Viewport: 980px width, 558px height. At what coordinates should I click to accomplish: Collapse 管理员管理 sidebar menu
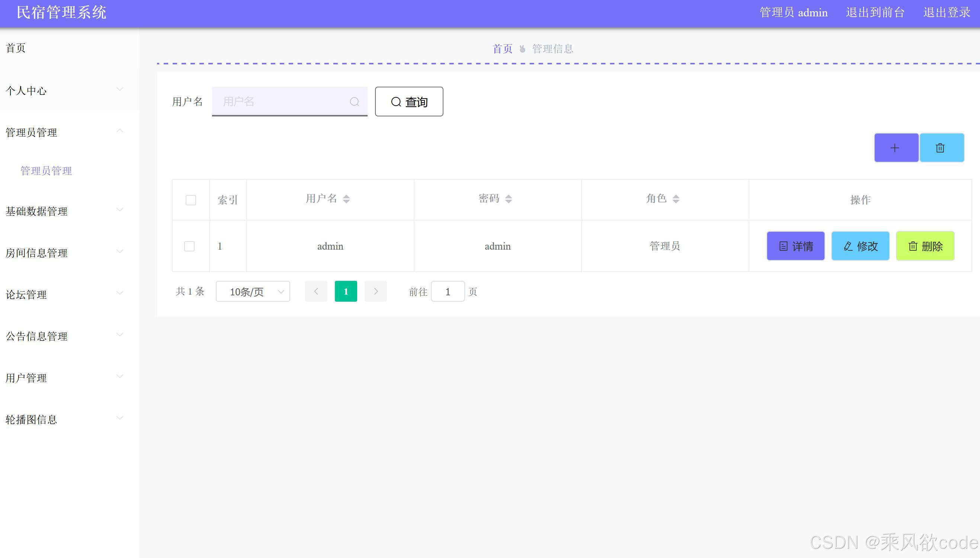[x=64, y=132]
